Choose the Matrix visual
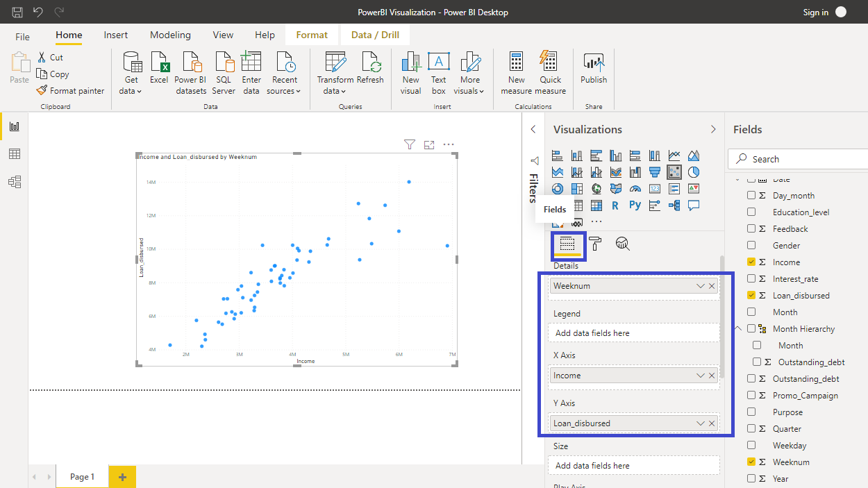 coord(596,205)
